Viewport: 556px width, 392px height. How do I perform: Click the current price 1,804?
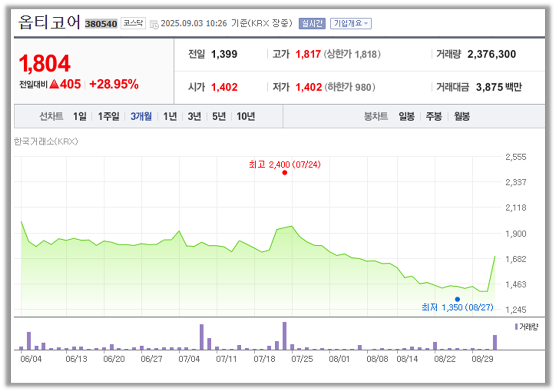(45, 64)
